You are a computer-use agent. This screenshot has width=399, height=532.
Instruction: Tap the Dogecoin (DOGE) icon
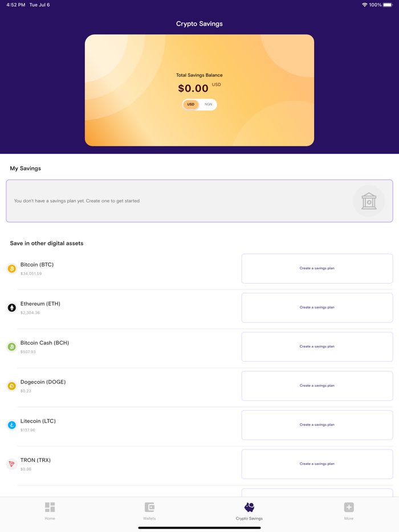pyautogui.click(x=11, y=386)
